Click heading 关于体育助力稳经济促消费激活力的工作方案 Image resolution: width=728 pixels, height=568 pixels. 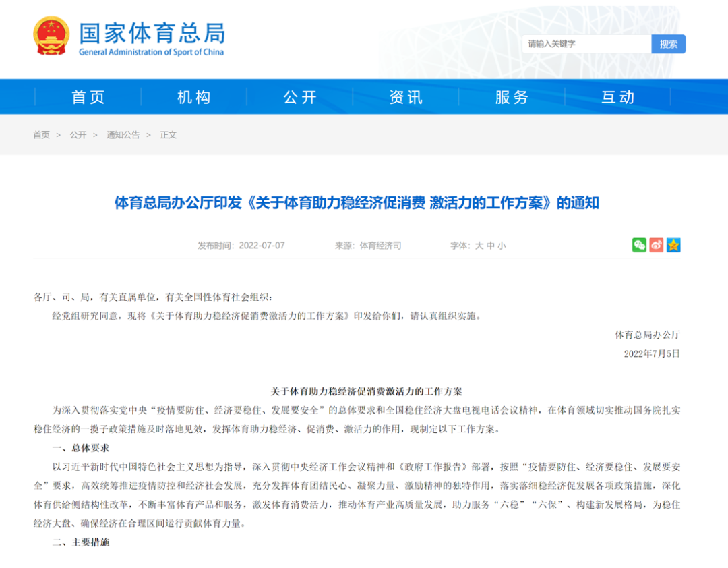pyautogui.click(x=366, y=391)
